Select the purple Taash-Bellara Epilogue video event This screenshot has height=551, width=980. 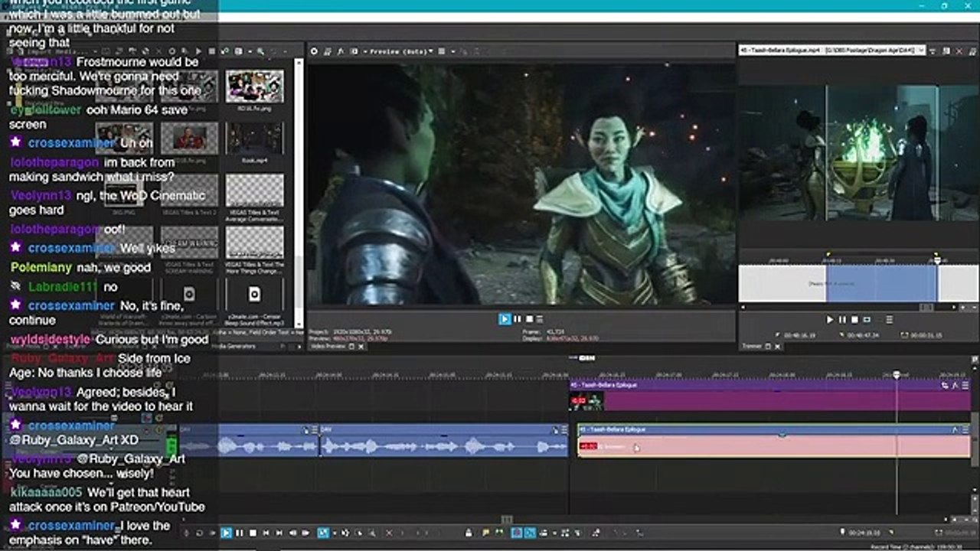pyautogui.click(x=770, y=396)
